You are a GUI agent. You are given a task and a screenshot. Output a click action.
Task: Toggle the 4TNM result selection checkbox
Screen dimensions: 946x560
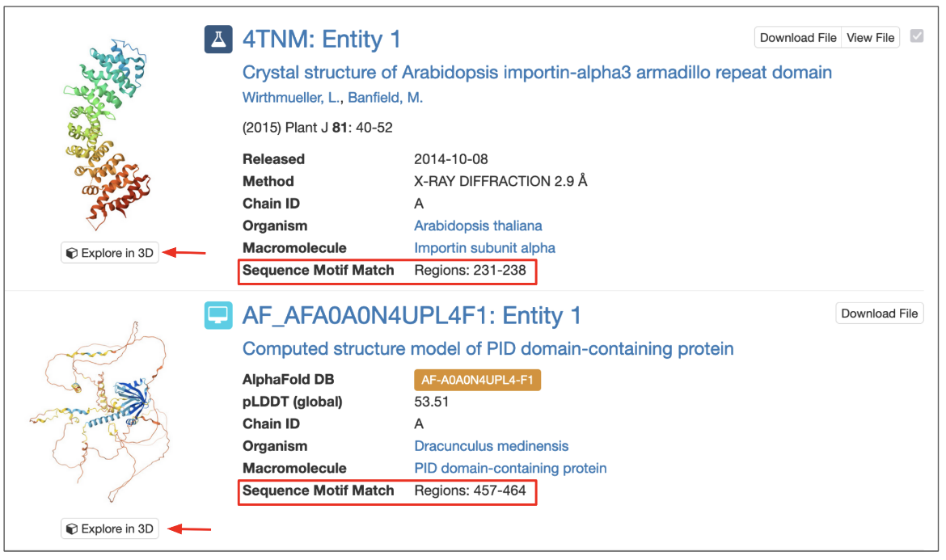(x=916, y=36)
